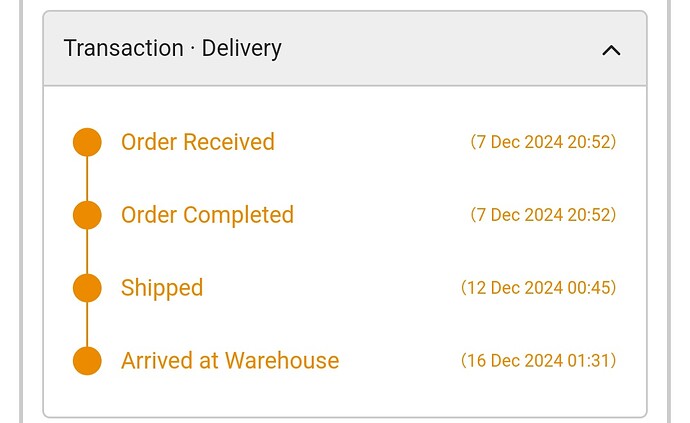Click the 16 Dec 2024 01:31 timestamp

click(x=538, y=361)
